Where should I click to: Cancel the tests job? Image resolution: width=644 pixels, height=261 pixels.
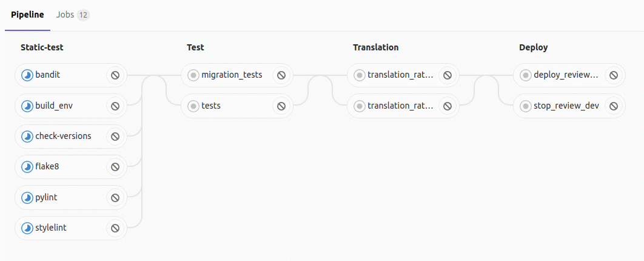281,106
